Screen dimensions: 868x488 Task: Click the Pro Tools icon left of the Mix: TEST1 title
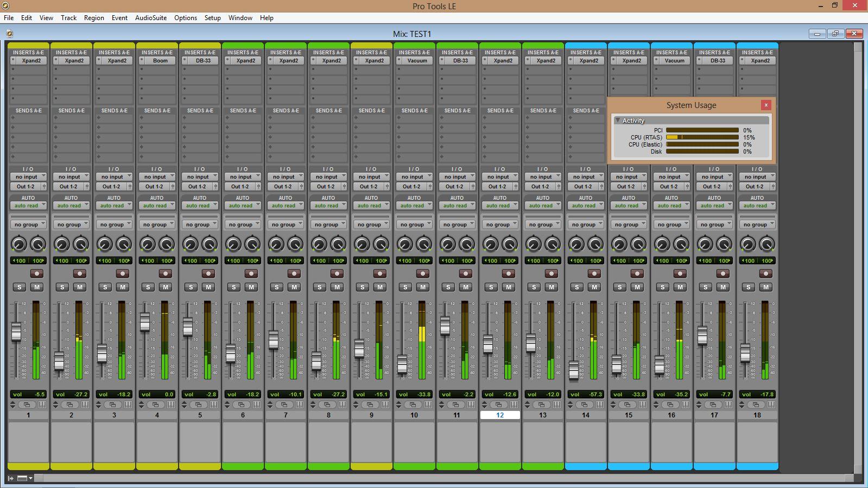(x=10, y=34)
